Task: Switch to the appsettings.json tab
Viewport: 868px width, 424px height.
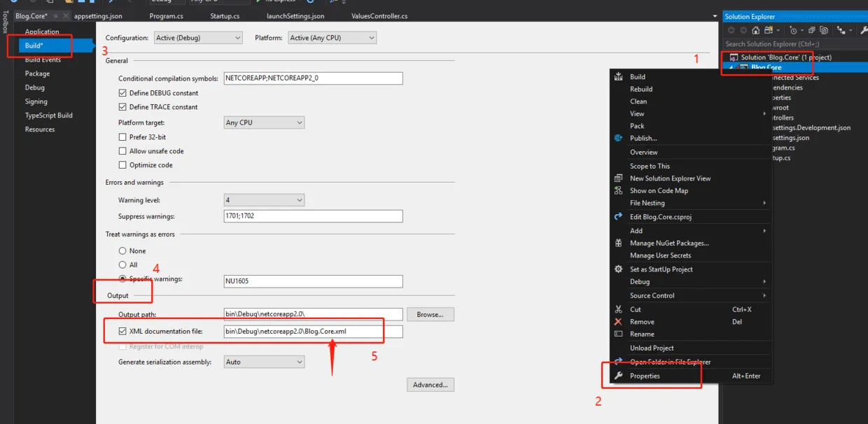Action: click(x=98, y=16)
